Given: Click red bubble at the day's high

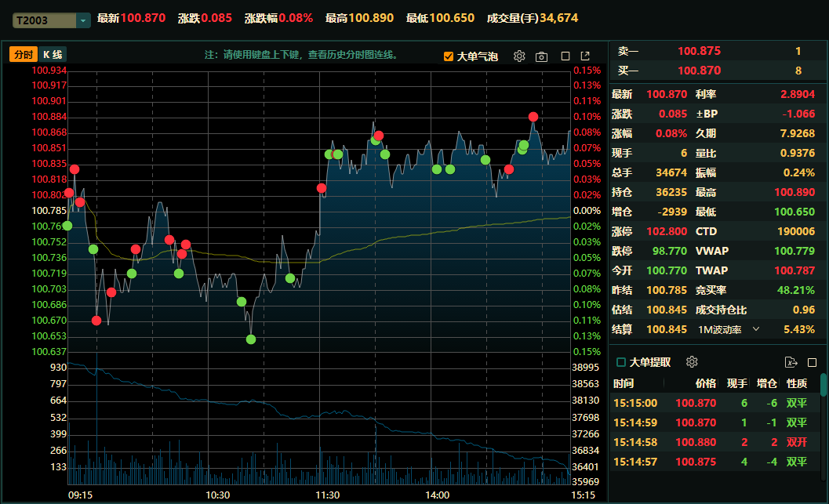Looking at the screenshot, I should coord(533,117).
